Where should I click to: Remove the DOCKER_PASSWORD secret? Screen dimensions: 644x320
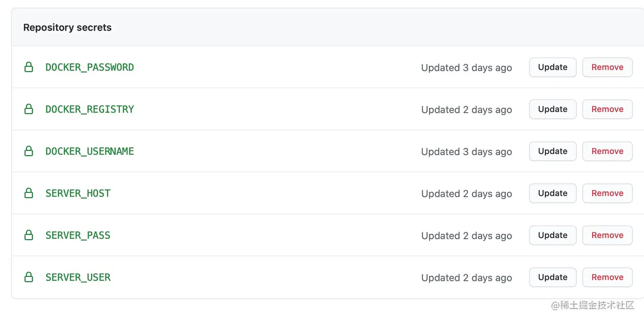tap(607, 67)
